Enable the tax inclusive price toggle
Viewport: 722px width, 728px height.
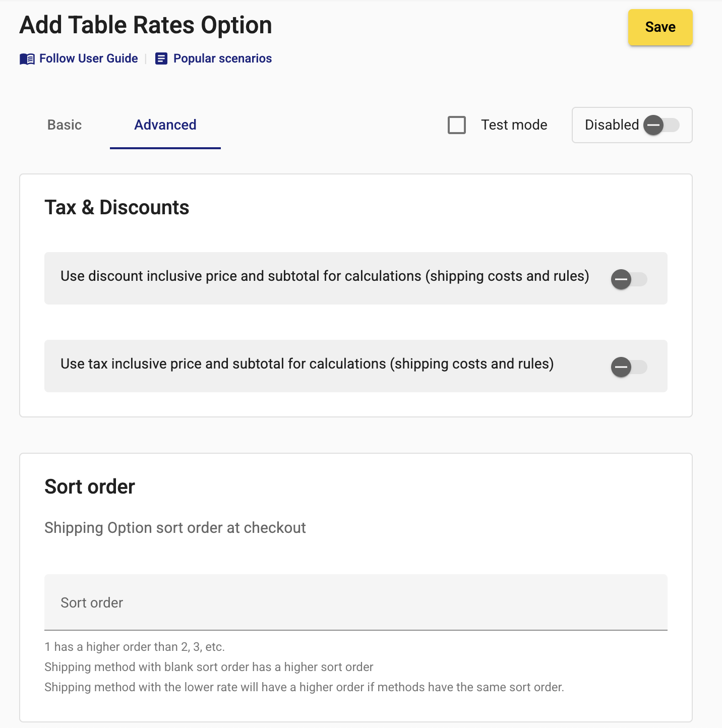[x=629, y=367]
